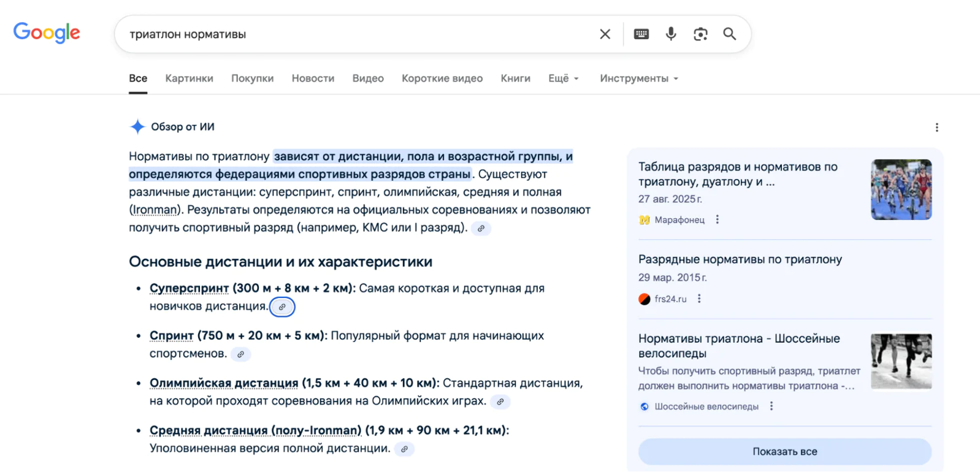Click source link icon after Суперспринт description
980x472 pixels.
(x=282, y=307)
